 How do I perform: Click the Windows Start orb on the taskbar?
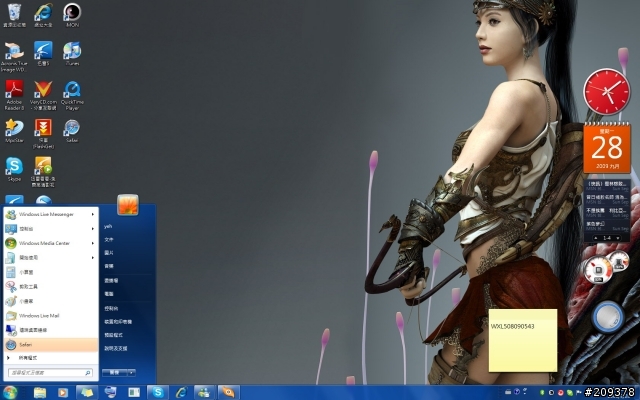pyautogui.click(x=10, y=393)
